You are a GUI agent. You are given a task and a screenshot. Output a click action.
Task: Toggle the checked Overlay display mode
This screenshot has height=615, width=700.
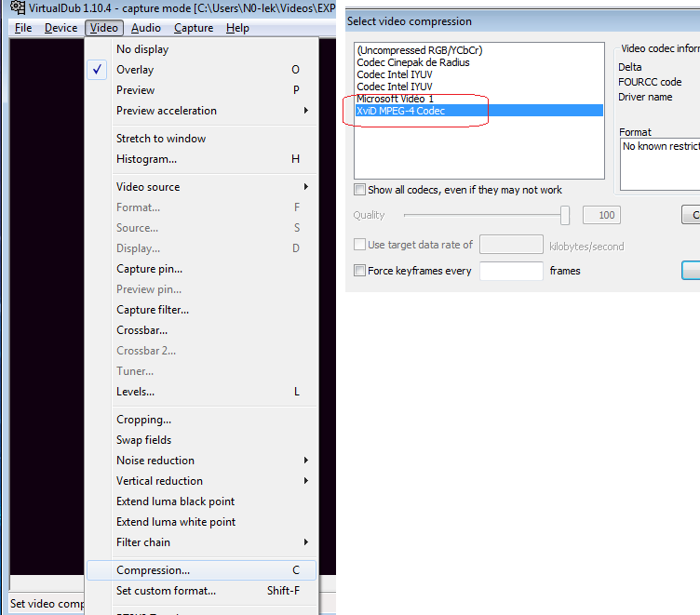click(x=201, y=70)
